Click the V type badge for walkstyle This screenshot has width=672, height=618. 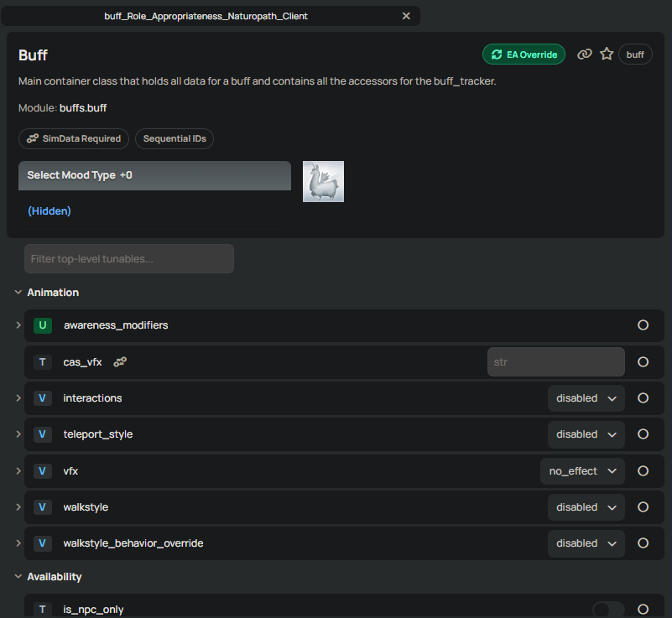pyautogui.click(x=43, y=507)
